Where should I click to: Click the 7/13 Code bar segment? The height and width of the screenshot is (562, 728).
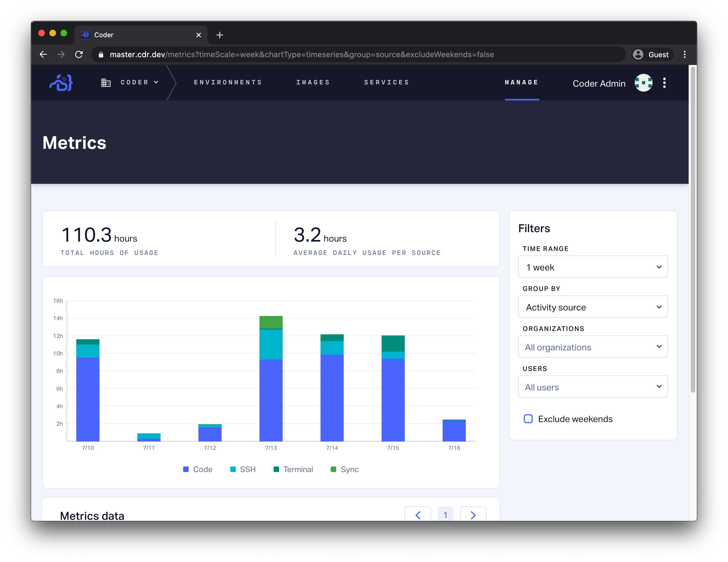(x=271, y=400)
